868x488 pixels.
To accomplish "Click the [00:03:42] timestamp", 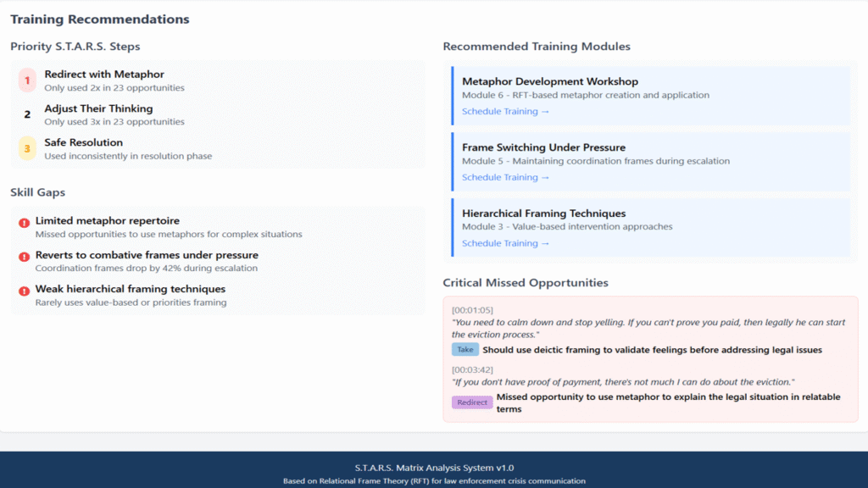I will point(472,369).
